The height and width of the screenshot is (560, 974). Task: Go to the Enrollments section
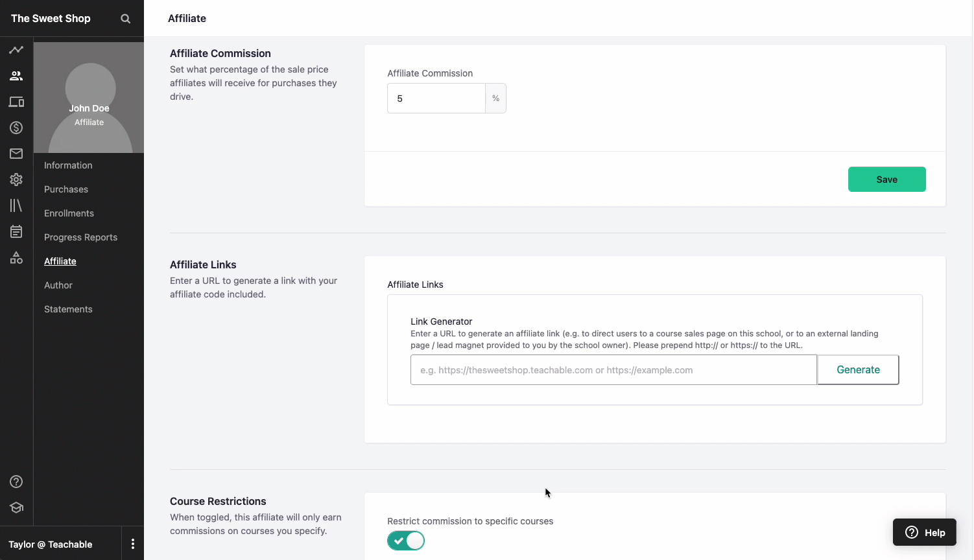tap(69, 213)
